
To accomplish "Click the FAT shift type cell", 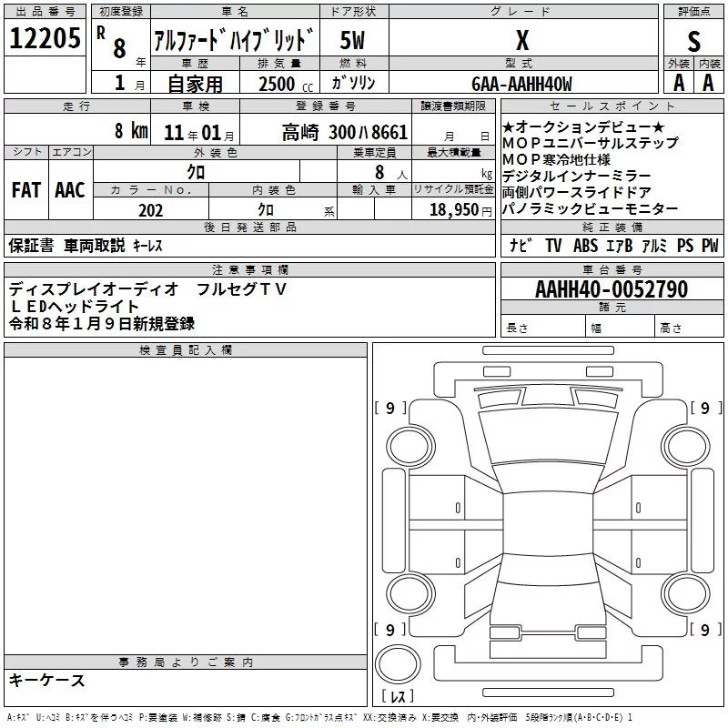I will (25, 190).
